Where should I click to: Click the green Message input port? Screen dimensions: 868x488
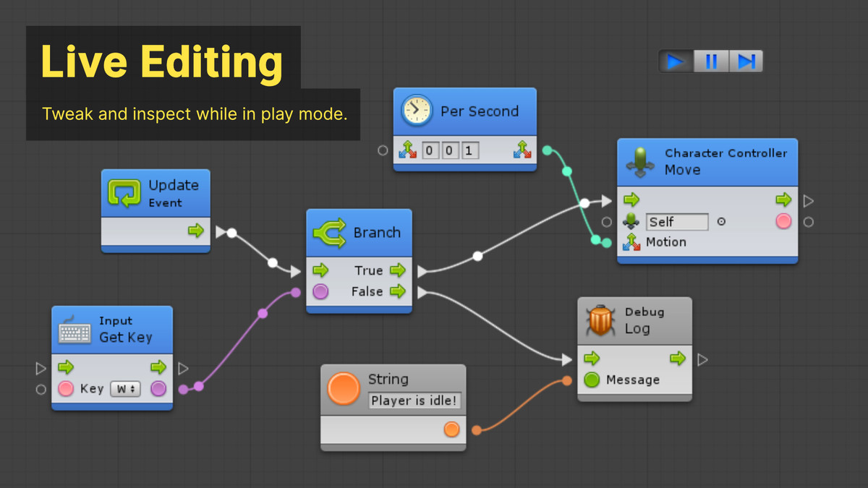click(592, 380)
